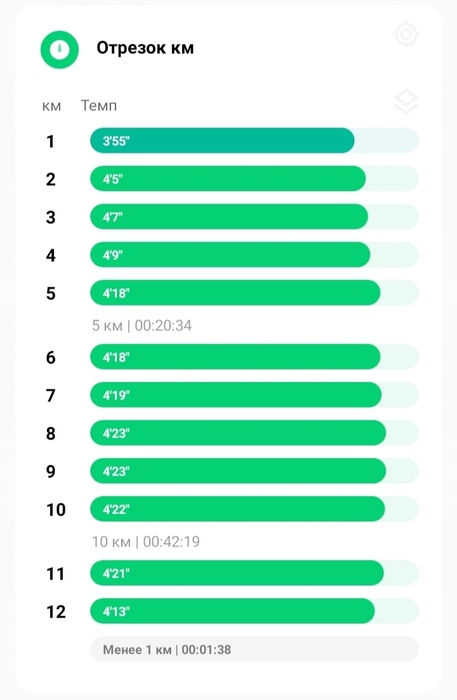Tap the kilometer 7 bar 4'19"
457x700 pixels.
point(254,395)
